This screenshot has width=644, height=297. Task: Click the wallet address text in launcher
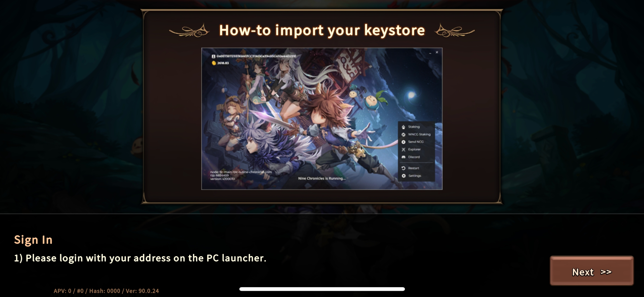[x=256, y=56]
